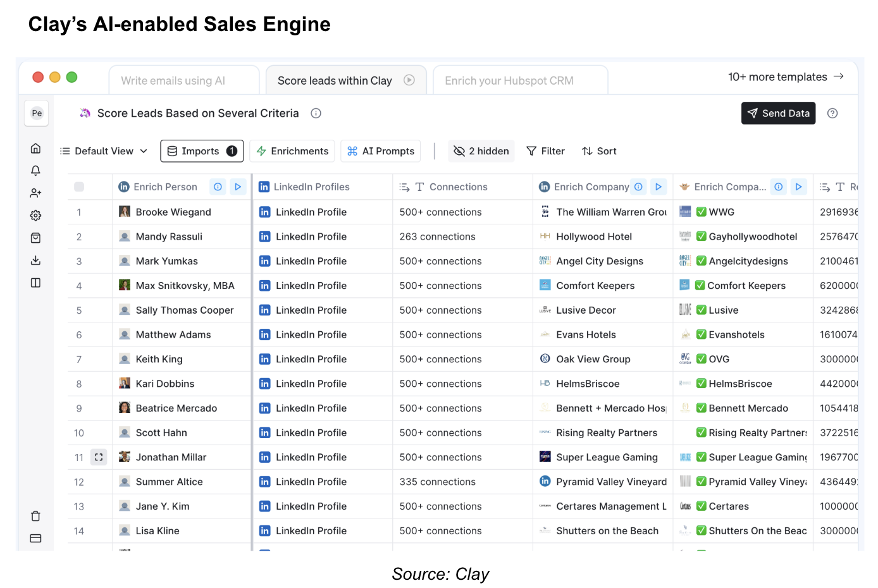878x588 pixels.
Task: Toggle the green checkbox for WWG
Action: [702, 212]
